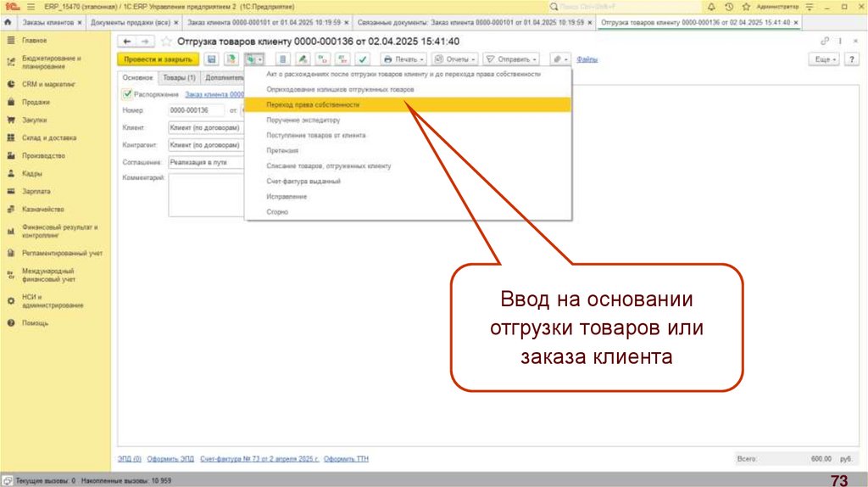Click the notifications bell icon
The height and width of the screenshot is (487, 868).
(710, 6)
